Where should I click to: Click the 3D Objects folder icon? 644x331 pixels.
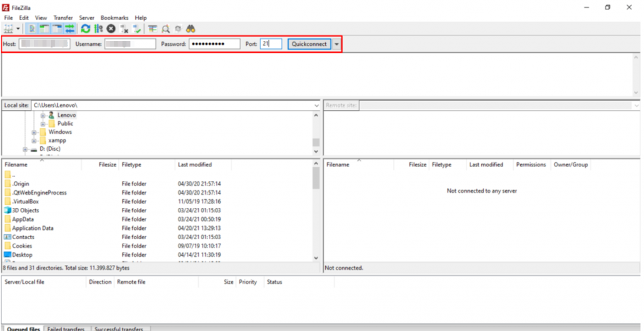click(8, 210)
